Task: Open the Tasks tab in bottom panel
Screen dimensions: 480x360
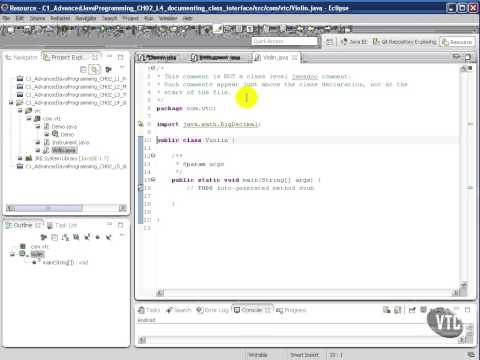Action: pyautogui.click(x=149, y=310)
